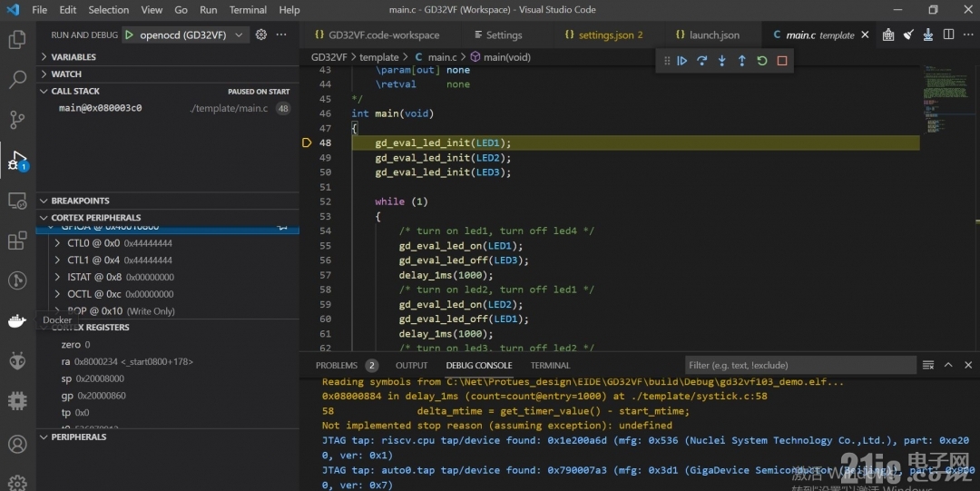This screenshot has height=491, width=980.
Task: Open the Selection menu
Action: tap(109, 10)
